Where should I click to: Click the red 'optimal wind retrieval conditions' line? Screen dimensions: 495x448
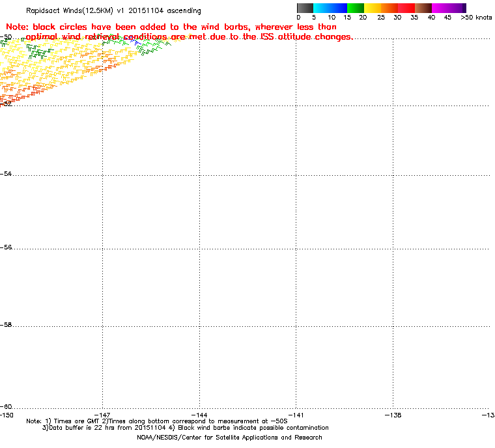(x=189, y=37)
